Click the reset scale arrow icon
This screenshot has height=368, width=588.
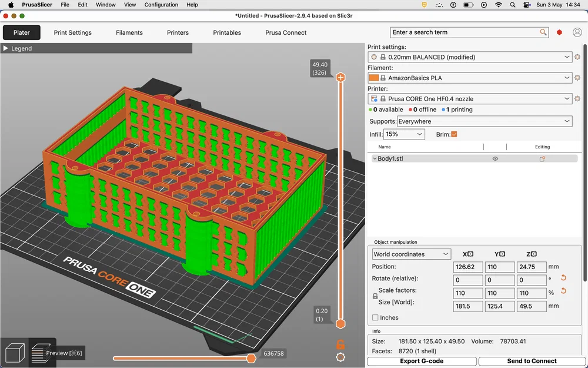click(x=563, y=291)
